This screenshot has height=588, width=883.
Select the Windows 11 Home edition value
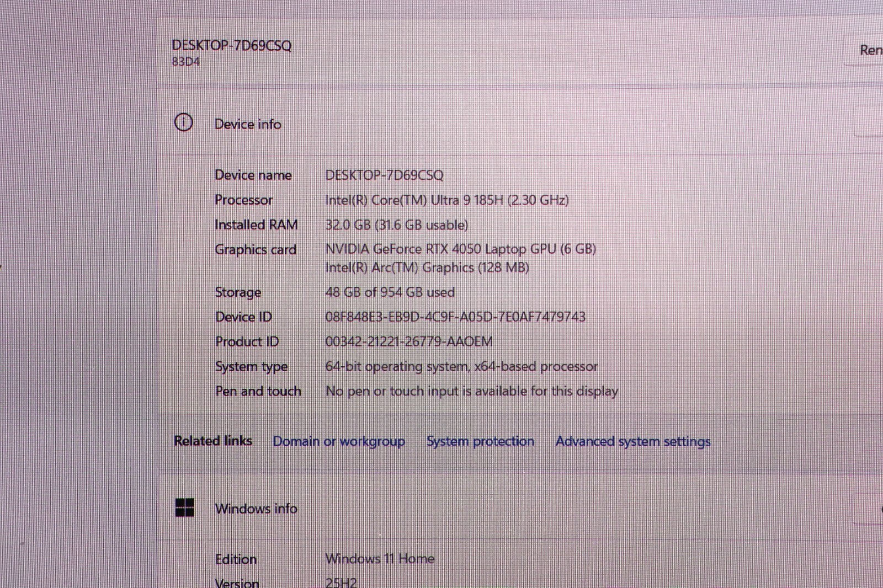coord(380,559)
